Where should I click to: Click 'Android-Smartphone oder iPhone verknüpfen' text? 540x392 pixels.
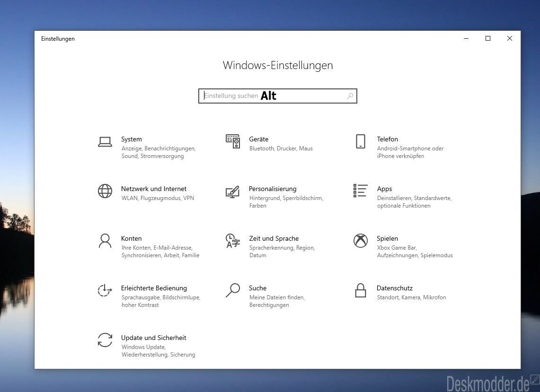[x=410, y=152]
